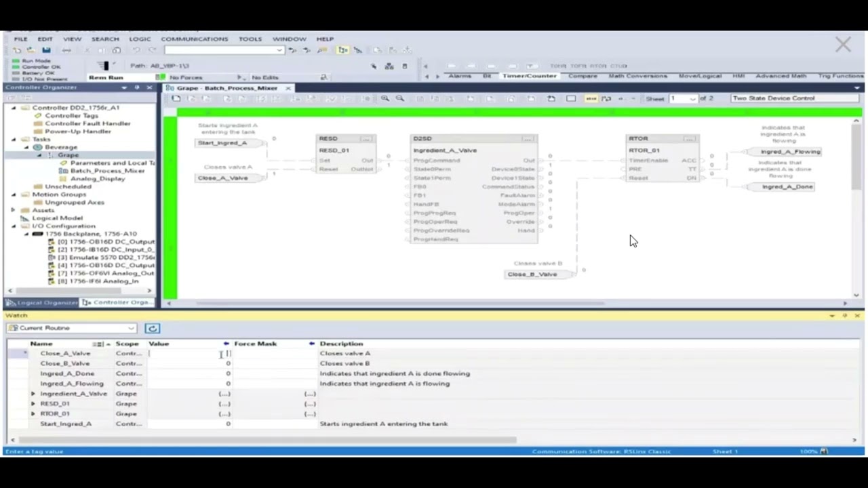Click the Zoom In magnifier in routine toolbar
The image size is (868, 488).
(x=384, y=98)
